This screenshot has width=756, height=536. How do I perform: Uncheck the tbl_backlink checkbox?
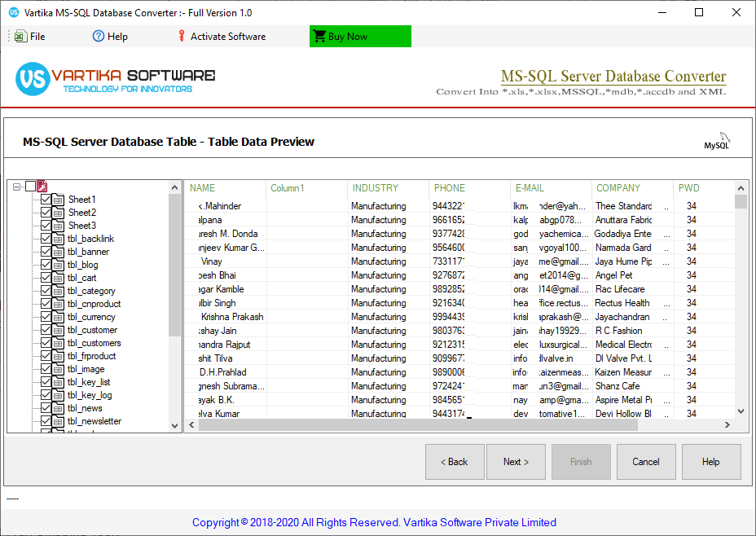(46, 238)
